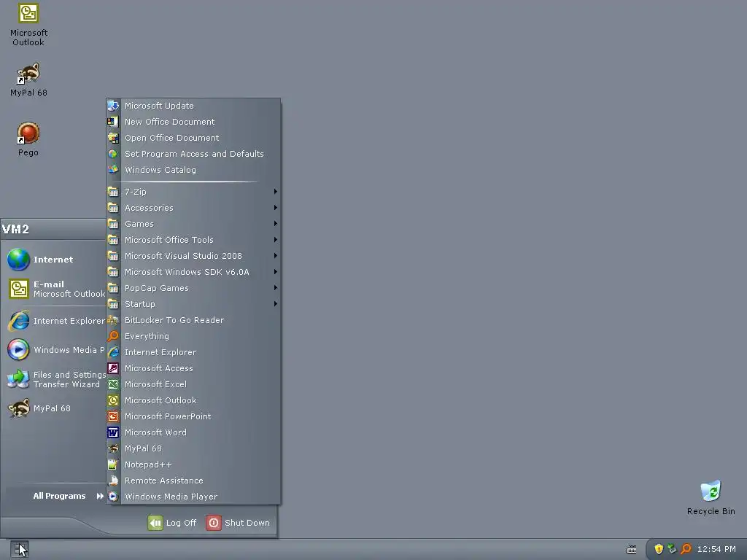
Task: Click the MyPal 68 desktop shortcut icon
Action: tap(28, 74)
